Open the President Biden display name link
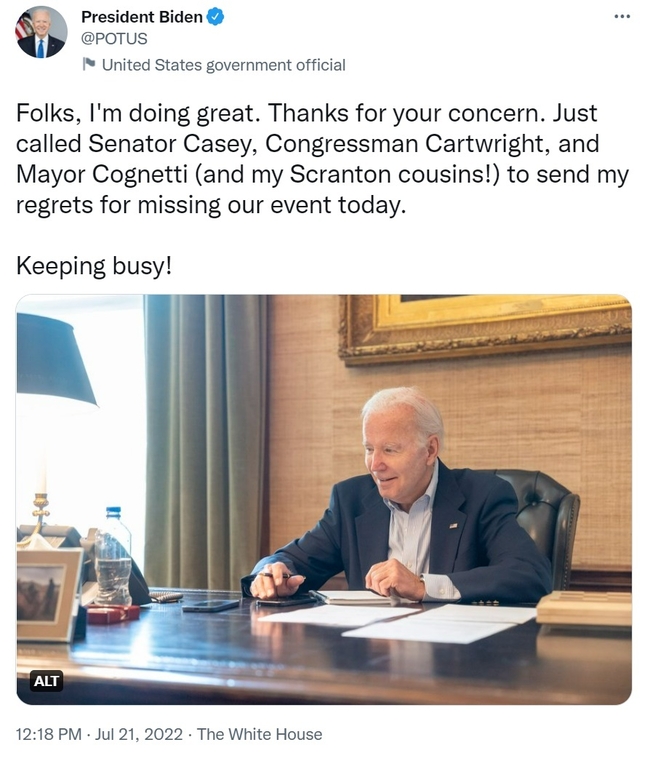Viewport: 650px width, 761px height. tap(141, 17)
